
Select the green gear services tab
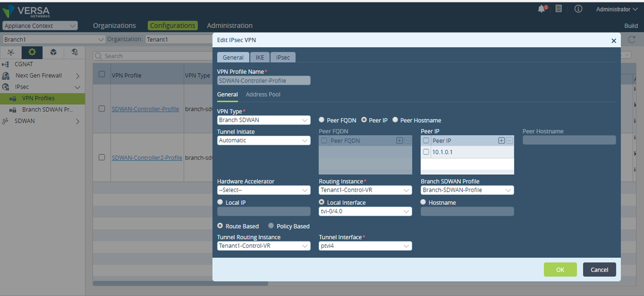coord(32,52)
